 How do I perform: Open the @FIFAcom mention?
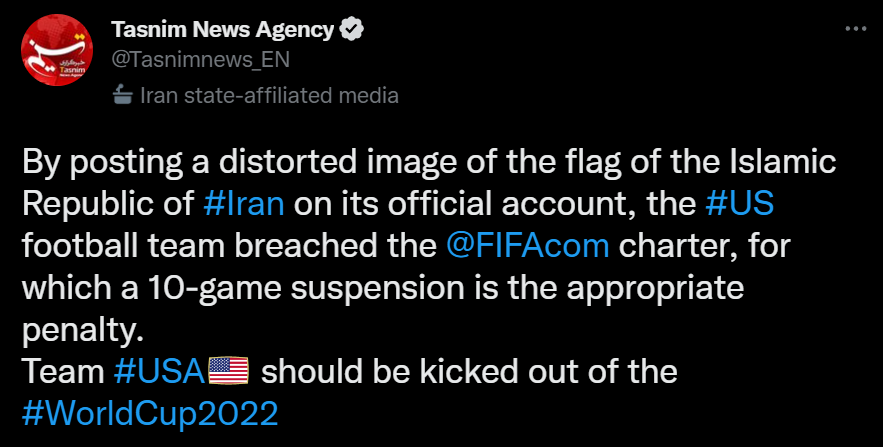(x=527, y=246)
